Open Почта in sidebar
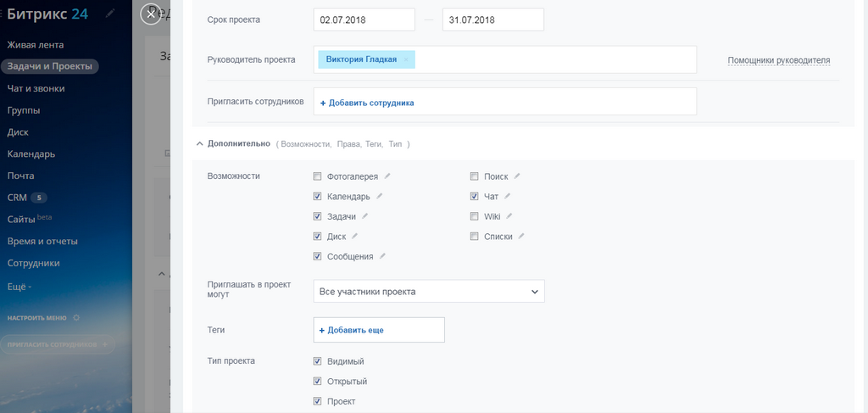868x413 pixels. [20, 176]
